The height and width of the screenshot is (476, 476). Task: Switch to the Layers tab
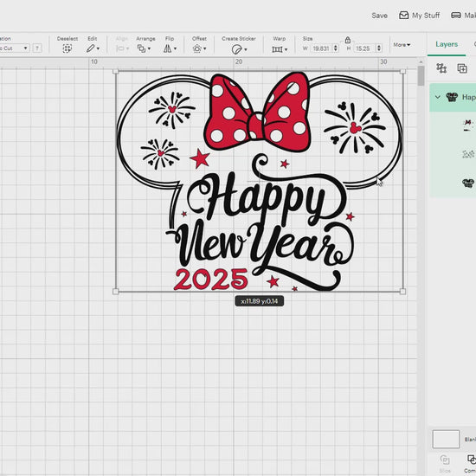coord(447,44)
